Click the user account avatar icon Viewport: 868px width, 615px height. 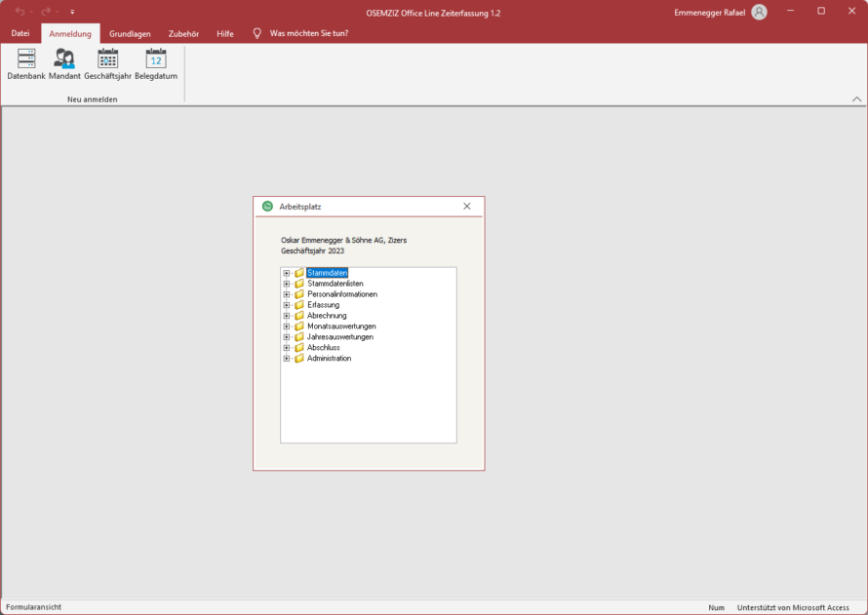[760, 12]
